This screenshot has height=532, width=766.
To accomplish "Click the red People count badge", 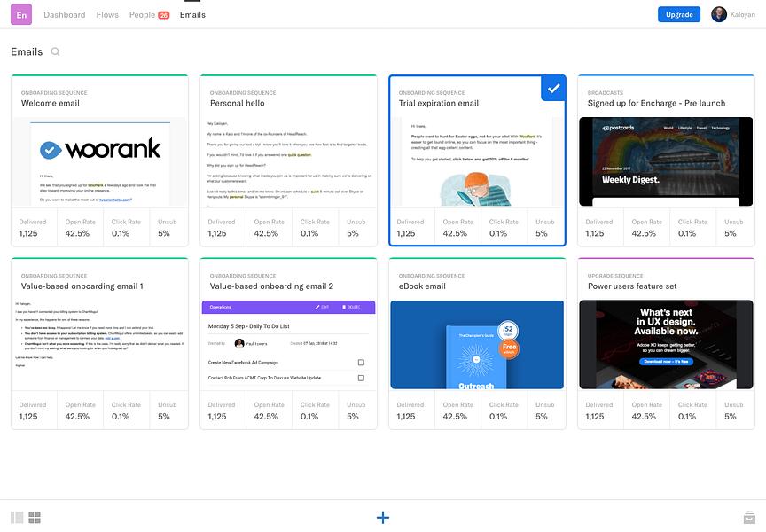I will (x=164, y=15).
